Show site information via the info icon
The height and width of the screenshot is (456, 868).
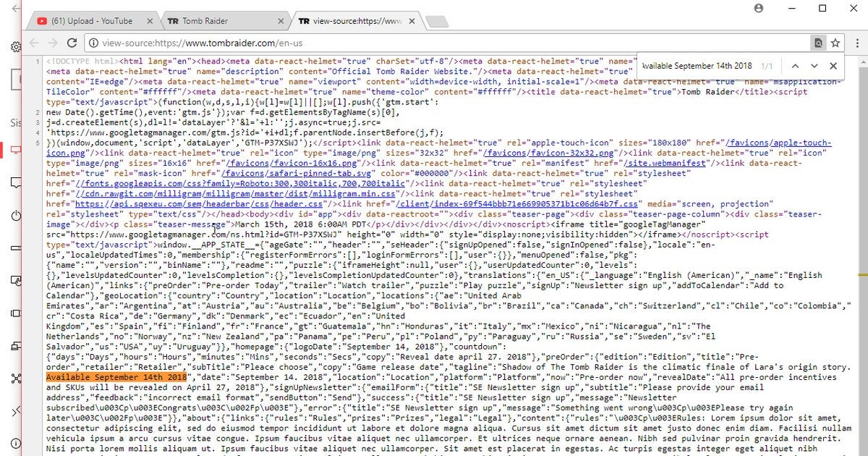[x=93, y=43]
